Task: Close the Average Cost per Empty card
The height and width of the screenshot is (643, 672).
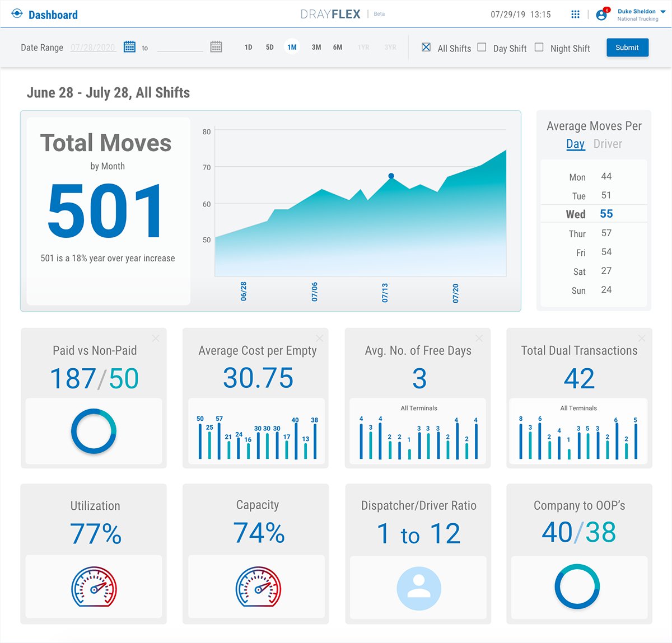Action: click(x=319, y=338)
